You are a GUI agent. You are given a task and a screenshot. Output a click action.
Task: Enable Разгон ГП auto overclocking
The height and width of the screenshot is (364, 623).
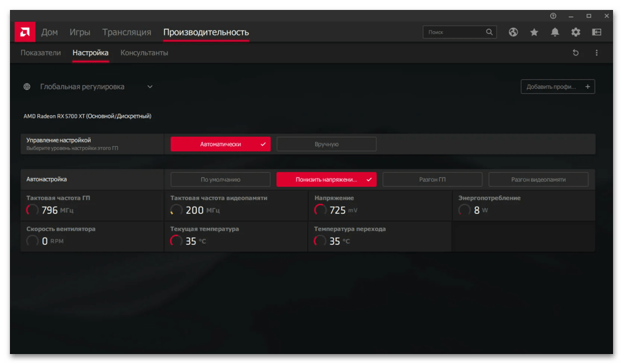[x=432, y=180]
